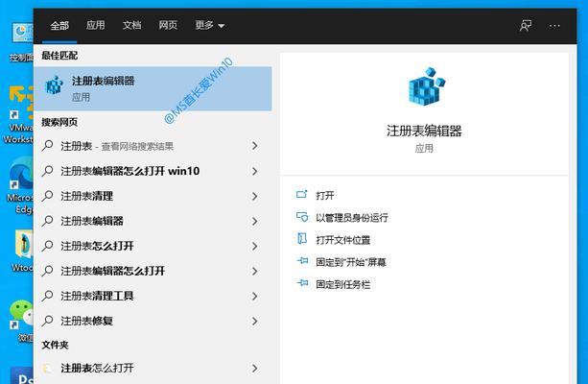Click search icon beside web suggestion 注册表怎么打开
Screen dimensions: 588x384
(x=48, y=246)
